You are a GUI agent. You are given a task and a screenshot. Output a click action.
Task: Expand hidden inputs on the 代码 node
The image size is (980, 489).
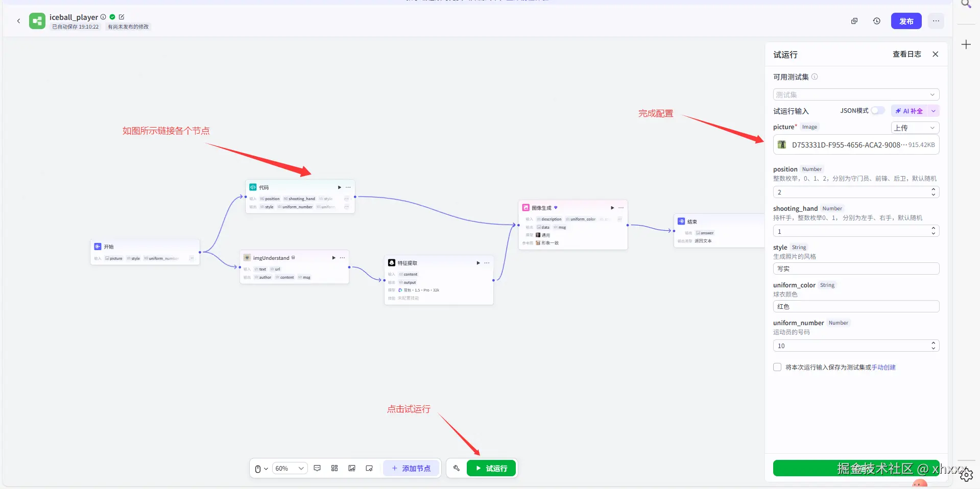347,199
